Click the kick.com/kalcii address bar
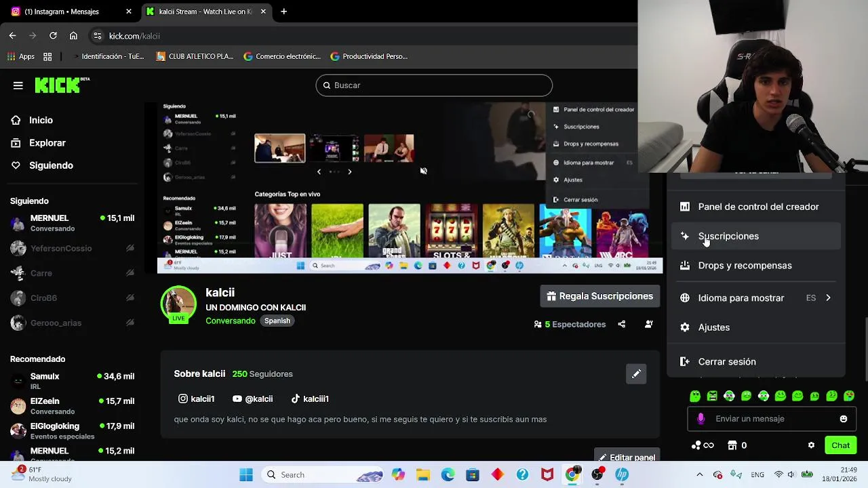The image size is (868, 488). point(363,36)
